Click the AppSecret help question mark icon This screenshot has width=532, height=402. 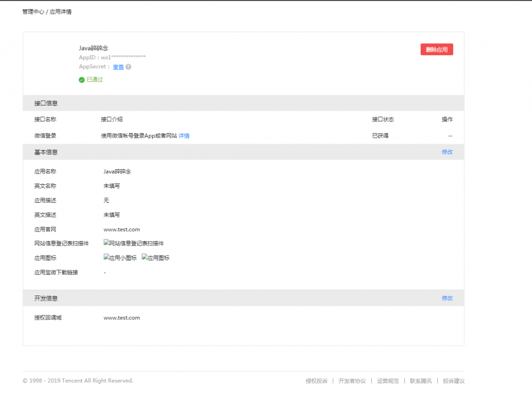pos(129,67)
